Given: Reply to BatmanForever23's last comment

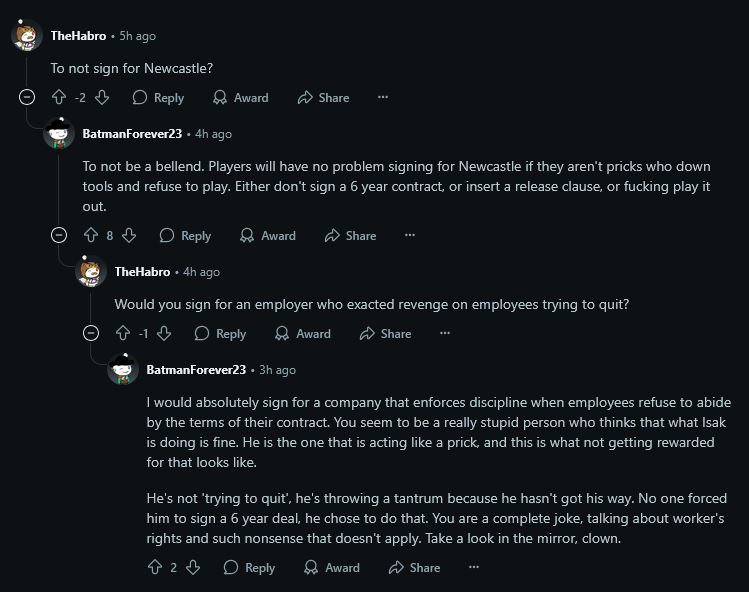Looking at the screenshot, I should click(249, 568).
